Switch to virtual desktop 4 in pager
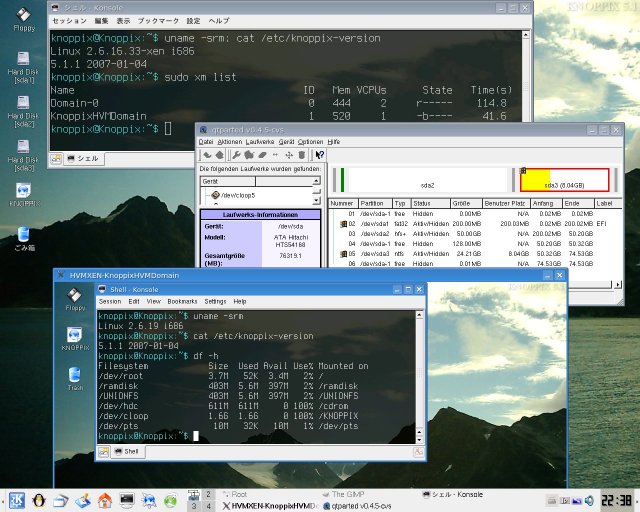Image resolution: width=640 pixels, height=512 pixels. click(x=208, y=506)
